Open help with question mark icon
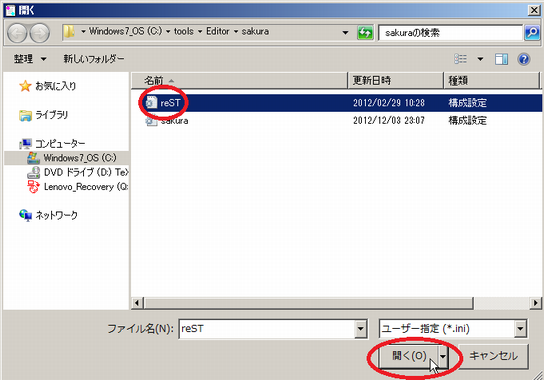This screenshot has width=544, height=380. [524, 59]
